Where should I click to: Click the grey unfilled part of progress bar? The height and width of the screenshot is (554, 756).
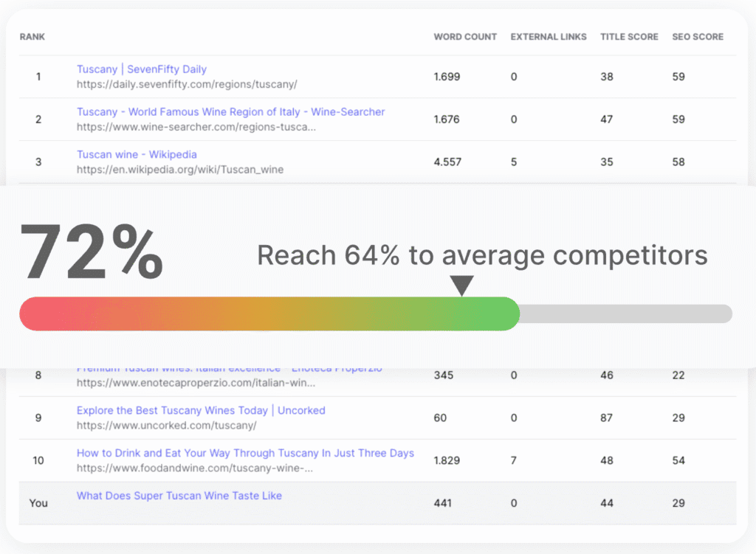tap(626, 314)
